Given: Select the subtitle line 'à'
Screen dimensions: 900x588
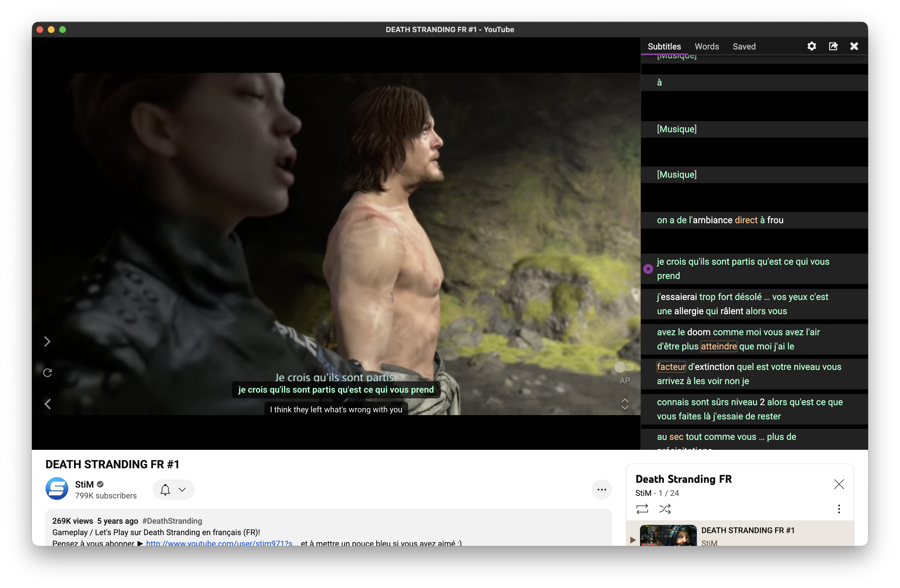Looking at the screenshot, I should click(x=754, y=82).
